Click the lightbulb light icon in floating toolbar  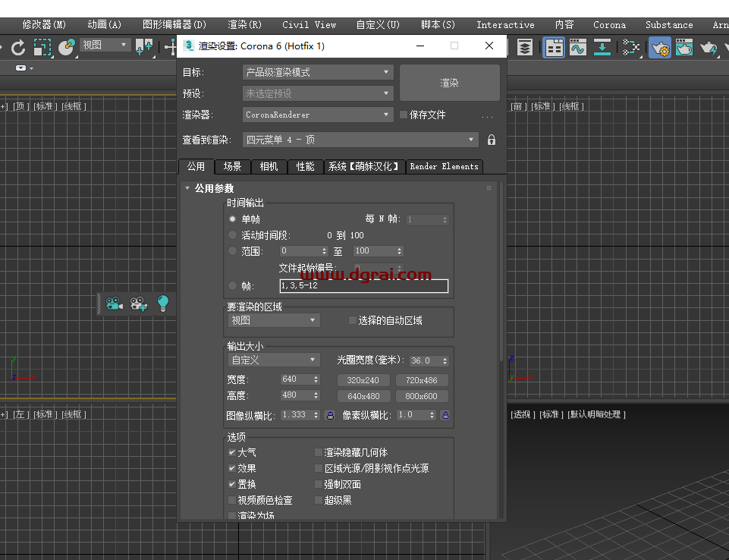tap(163, 304)
